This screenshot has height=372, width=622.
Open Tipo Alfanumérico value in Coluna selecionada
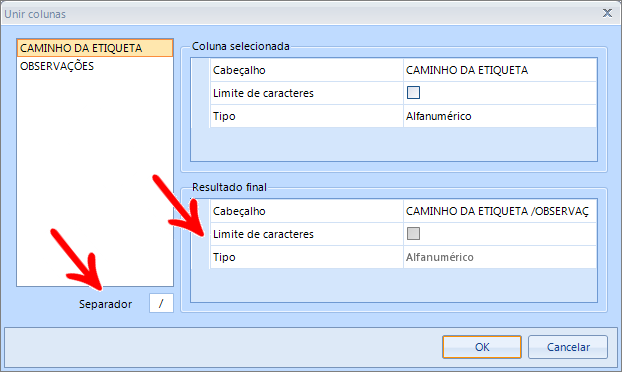tap(500, 116)
